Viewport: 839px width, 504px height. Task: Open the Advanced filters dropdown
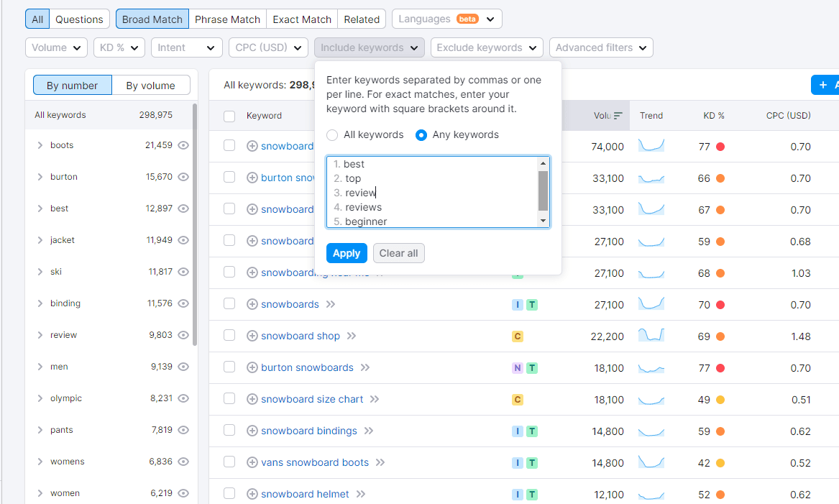[599, 47]
